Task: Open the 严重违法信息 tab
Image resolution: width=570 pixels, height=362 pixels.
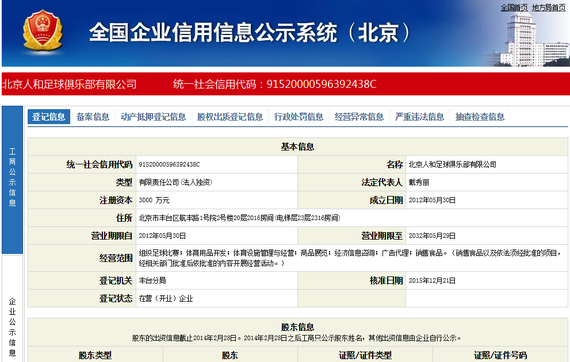Action: (x=420, y=117)
